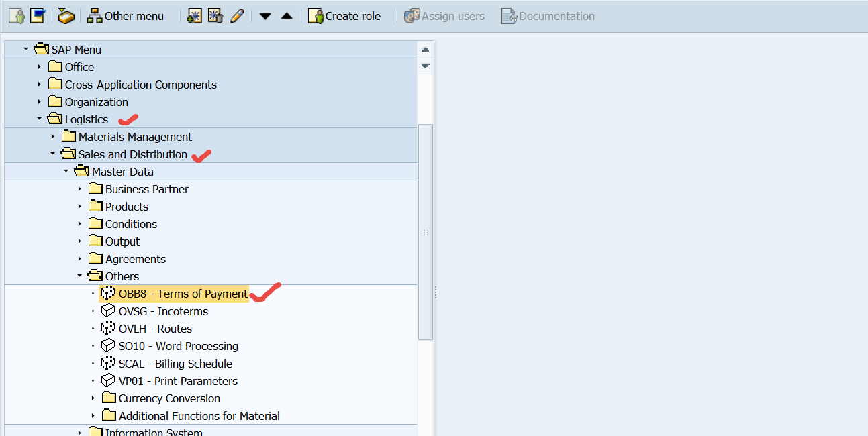Viewport: 868px width, 436px height.
Task: Expand Materials Management arrow
Action: [53, 136]
